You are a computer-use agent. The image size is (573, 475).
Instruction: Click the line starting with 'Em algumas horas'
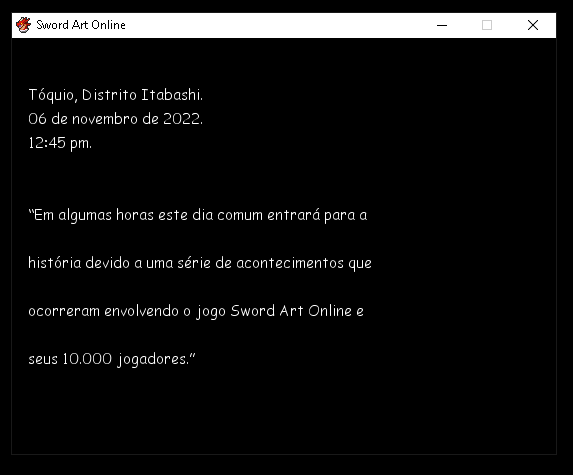point(198,215)
